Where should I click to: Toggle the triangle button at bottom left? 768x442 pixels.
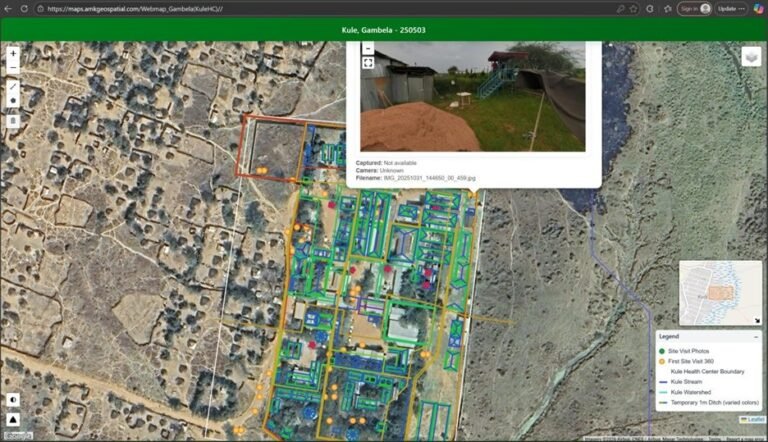13,418
